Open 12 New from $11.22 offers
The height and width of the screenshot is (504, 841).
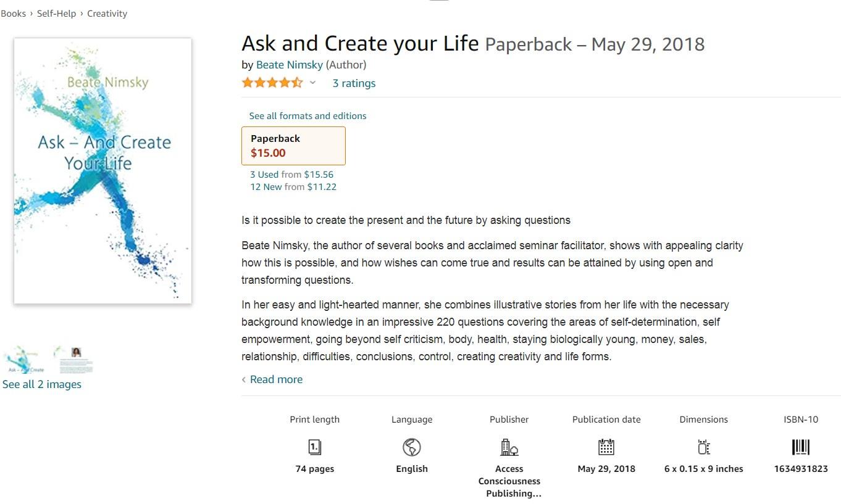point(293,187)
